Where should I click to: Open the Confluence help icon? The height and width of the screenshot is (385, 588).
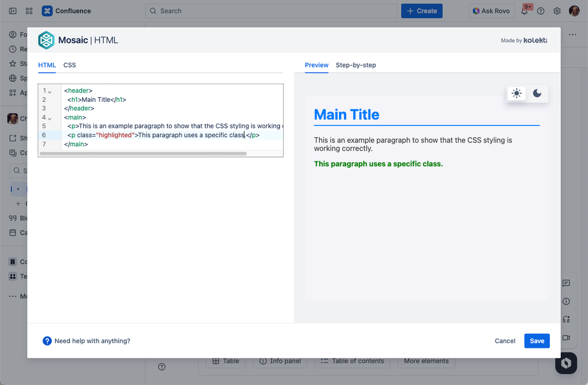(x=540, y=11)
